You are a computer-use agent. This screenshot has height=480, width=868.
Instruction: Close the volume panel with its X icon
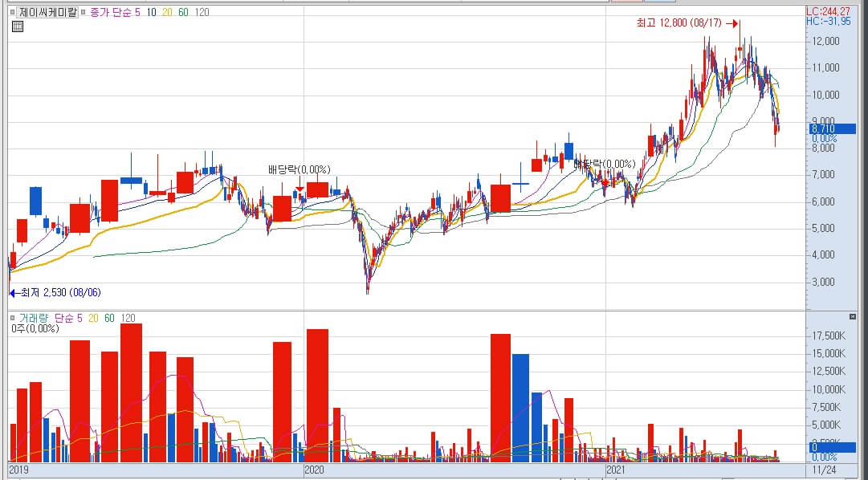coord(853,317)
